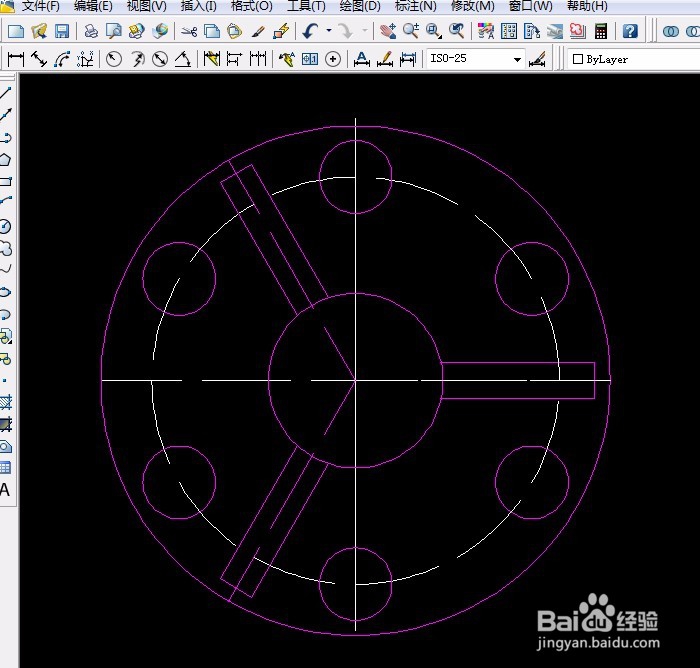Open the Properties palette icon
The width and height of the screenshot is (700, 668).
(486, 31)
